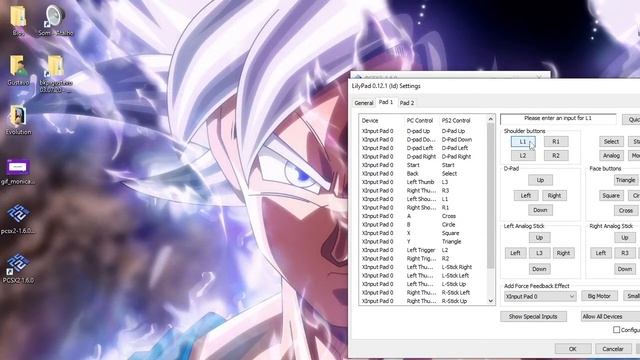Screen dimensions: 640x360
Task: Bind Left Analog Stick Up
Action: click(x=539, y=238)
